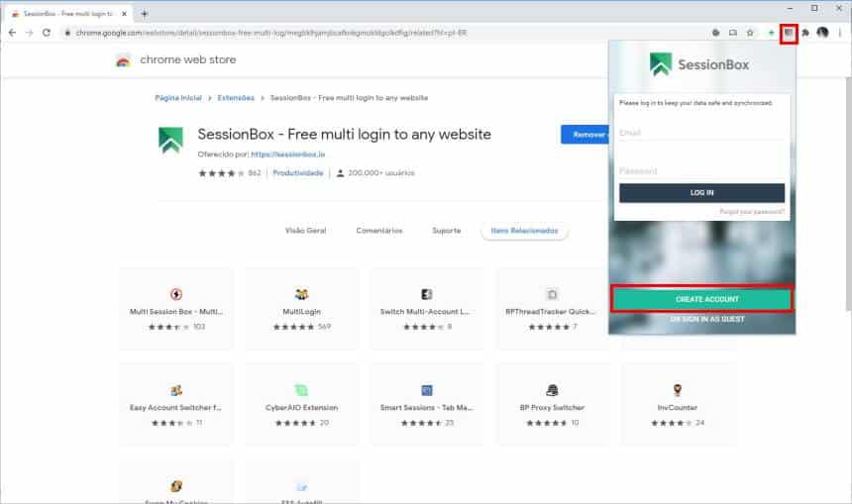
Task: Open the CyberAIO Extension icon
Action: [301, 390]
